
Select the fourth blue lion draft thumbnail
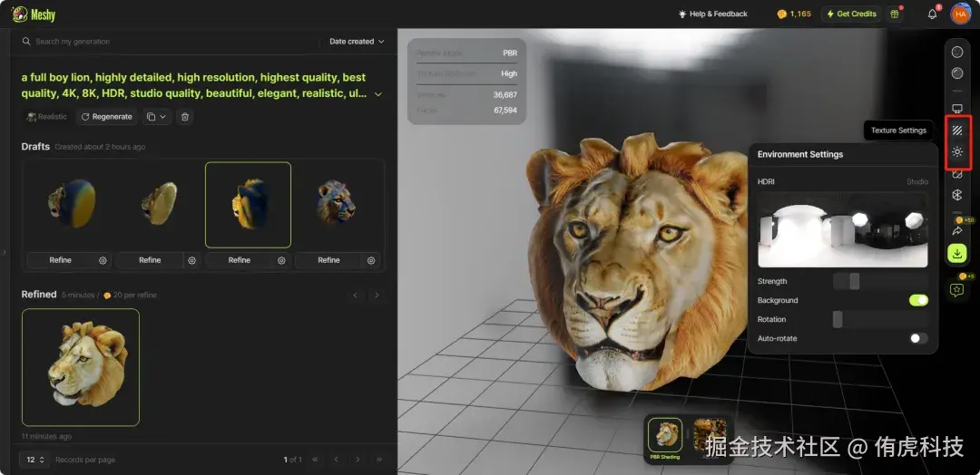(x=338, y=205)
